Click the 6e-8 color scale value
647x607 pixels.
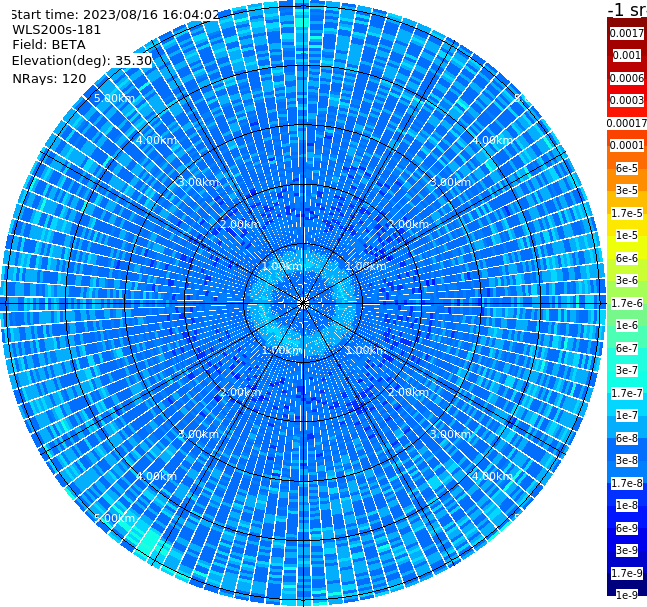coord(627,438)
